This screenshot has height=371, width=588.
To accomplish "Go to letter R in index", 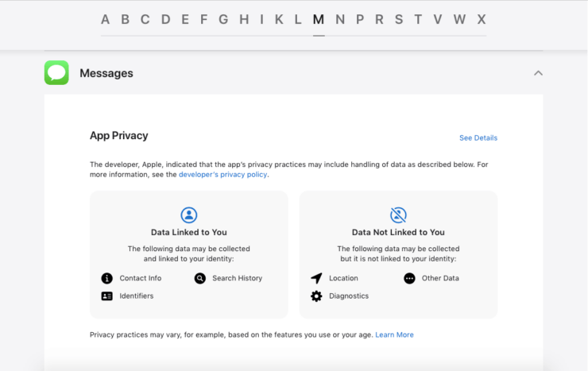I will 380,20.
